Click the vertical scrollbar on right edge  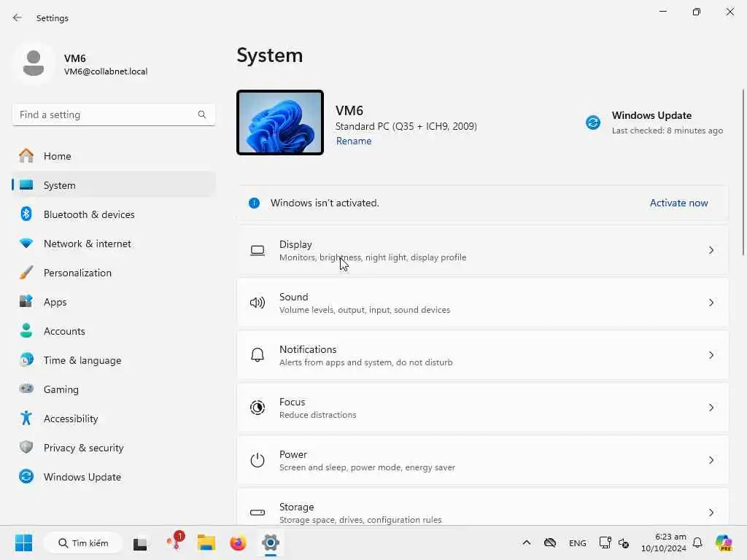point(743,172)
